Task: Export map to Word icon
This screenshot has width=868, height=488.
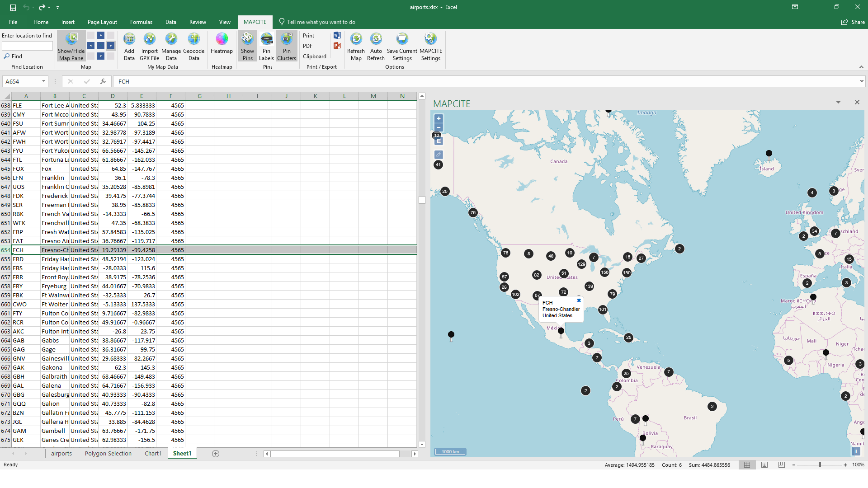Action: pos(337,35)
